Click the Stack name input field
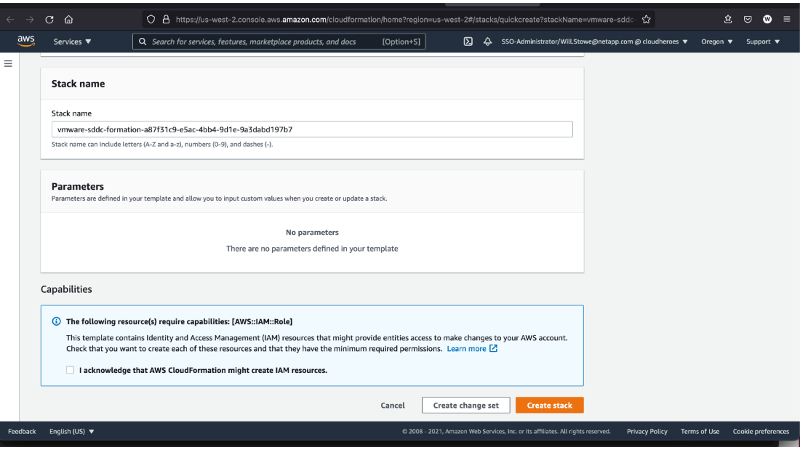 311,129
